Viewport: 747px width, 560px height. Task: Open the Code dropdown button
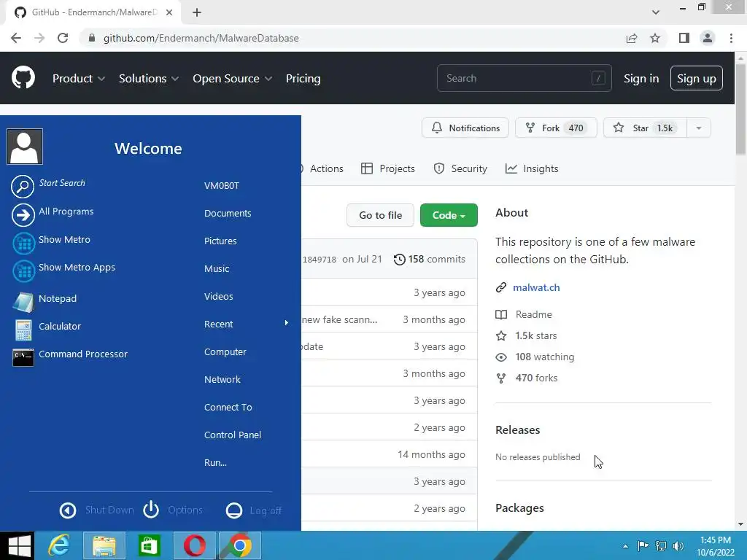pos(449,215)
